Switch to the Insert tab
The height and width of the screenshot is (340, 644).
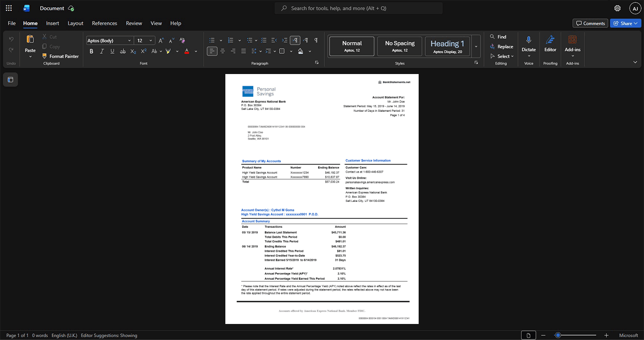[52, 23]
